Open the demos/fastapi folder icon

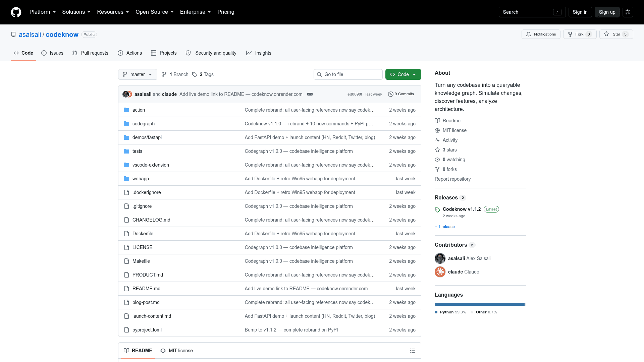coord(126,137)
